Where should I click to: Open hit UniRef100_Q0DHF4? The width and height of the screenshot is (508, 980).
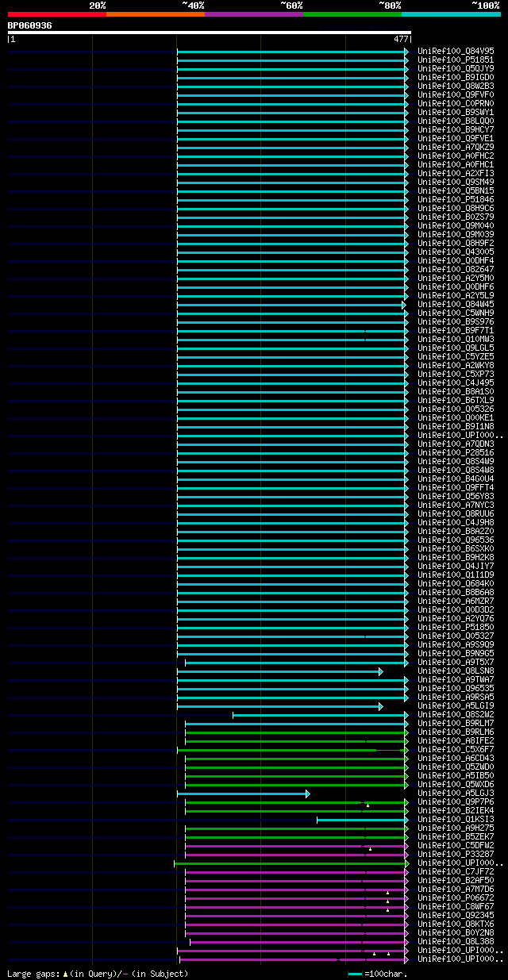(456, 260)
